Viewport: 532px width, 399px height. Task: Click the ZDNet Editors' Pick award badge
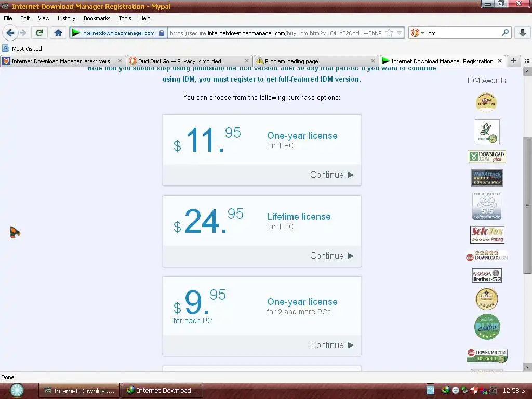[x=486, y=102]
